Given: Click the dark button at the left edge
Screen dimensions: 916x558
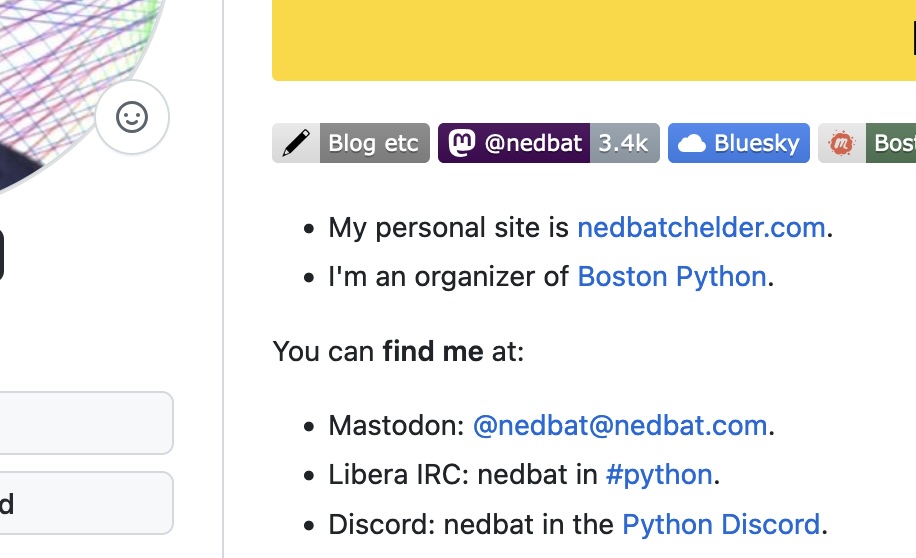Looking at the screenshot, I should coord(1,255).
